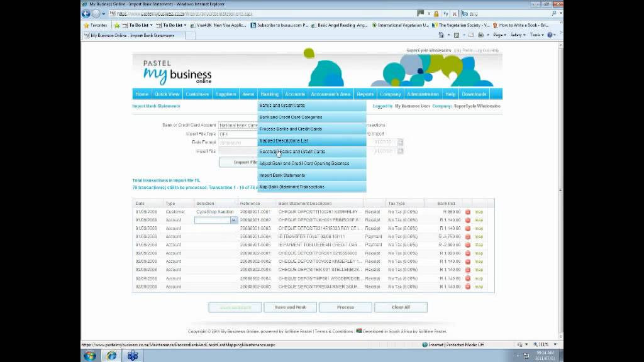
Task: Open the Windows Start orb
Action: (x=90, y=356)
